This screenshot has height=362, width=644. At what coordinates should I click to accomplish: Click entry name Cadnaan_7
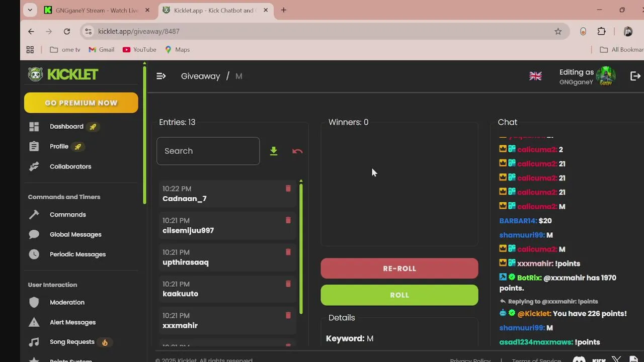(x=184, y=199)
